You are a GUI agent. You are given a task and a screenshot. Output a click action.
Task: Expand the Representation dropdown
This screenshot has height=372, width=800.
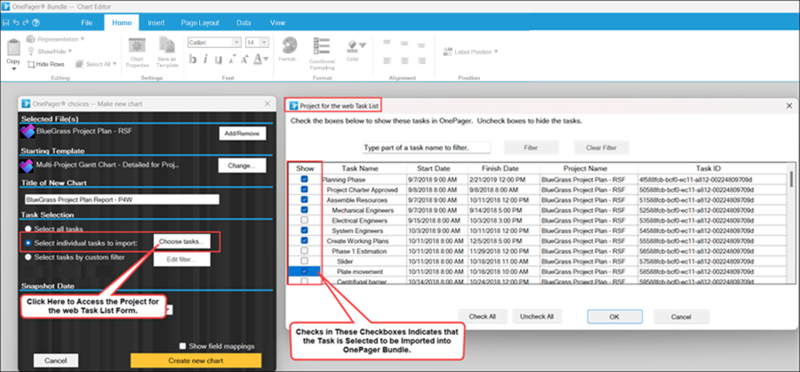[83, 39]
